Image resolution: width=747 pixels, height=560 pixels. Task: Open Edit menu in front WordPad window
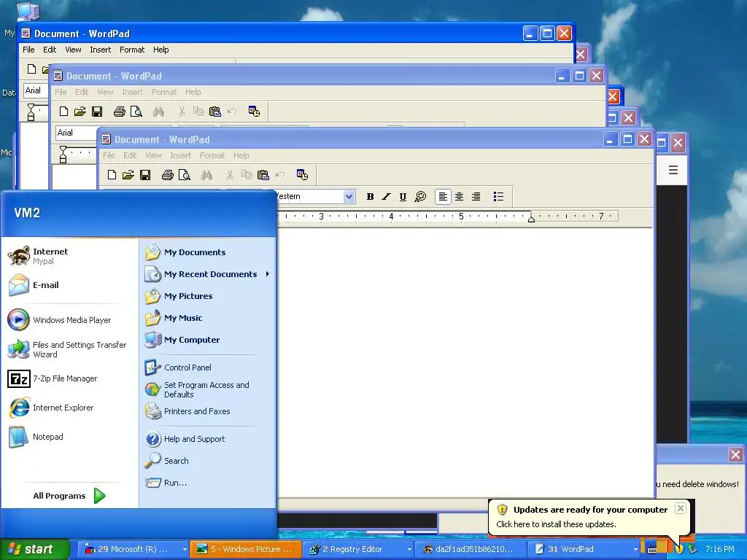[130, 155]
